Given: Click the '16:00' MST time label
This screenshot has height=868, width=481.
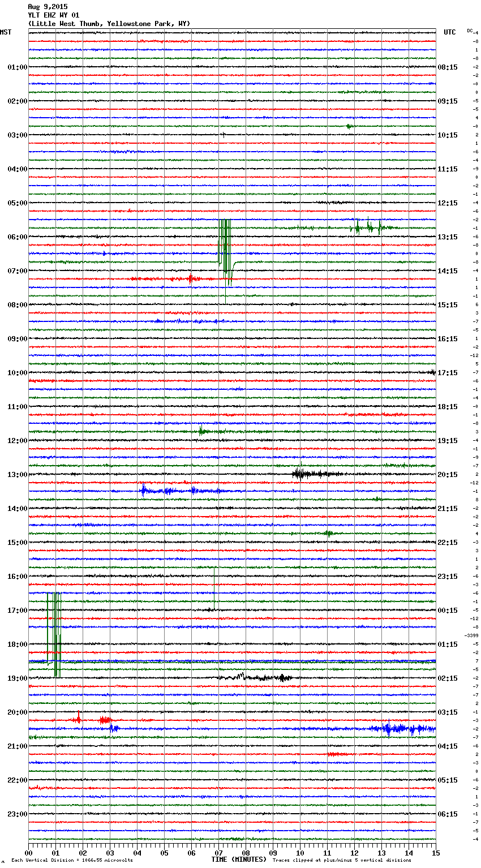Looking at the screenshot, I should click(18, 577).
